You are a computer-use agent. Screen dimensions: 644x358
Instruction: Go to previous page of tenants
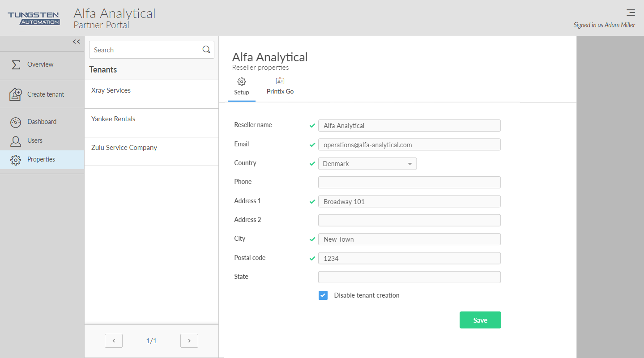click(x=114, y=341)
